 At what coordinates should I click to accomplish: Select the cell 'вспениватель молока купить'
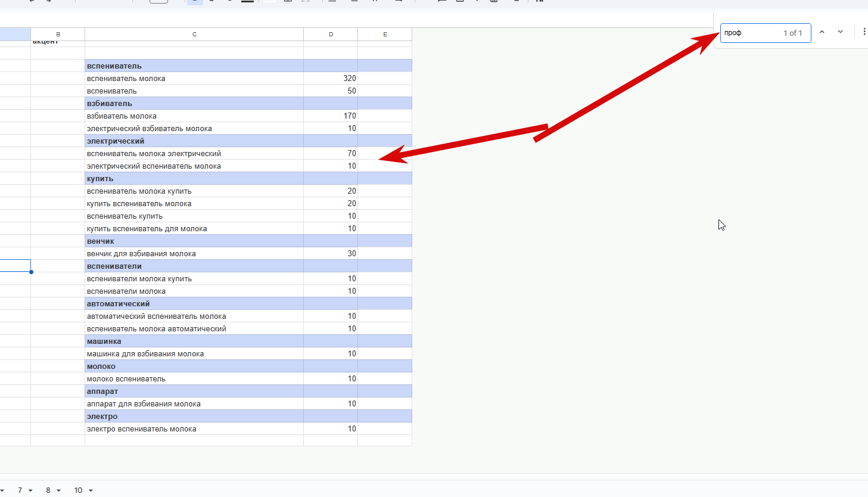(x=194, y=191)
